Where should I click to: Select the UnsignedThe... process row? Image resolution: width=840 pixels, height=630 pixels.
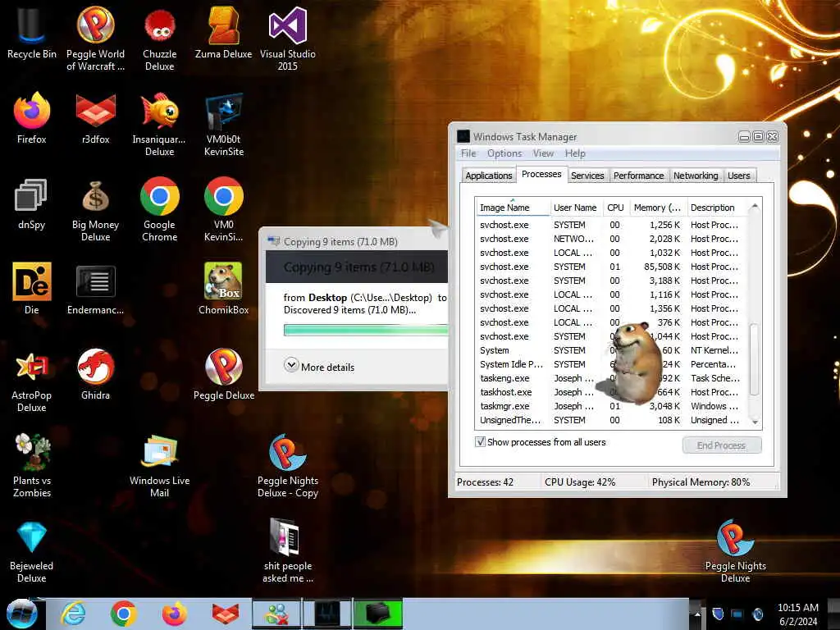610,420
